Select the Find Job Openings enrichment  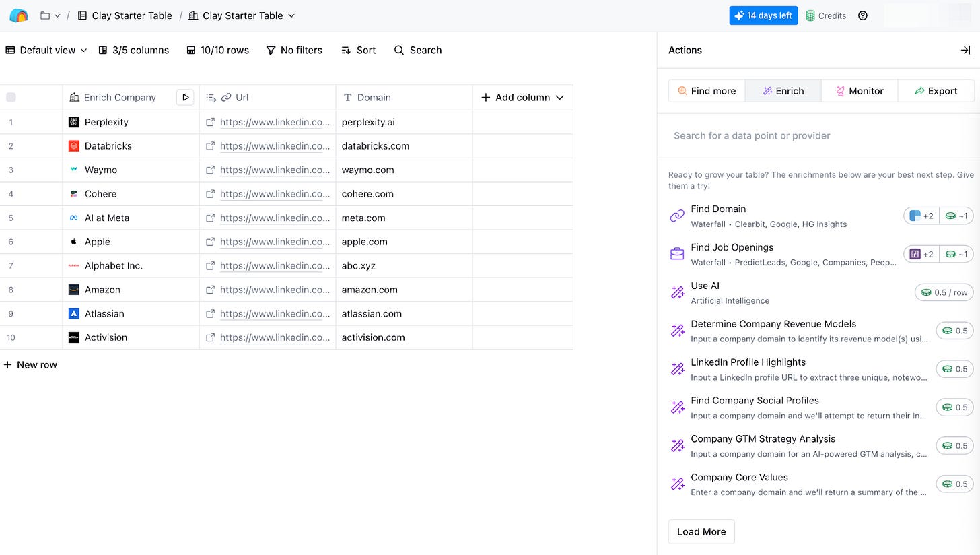pyautogui.click(x=821, y=254)
